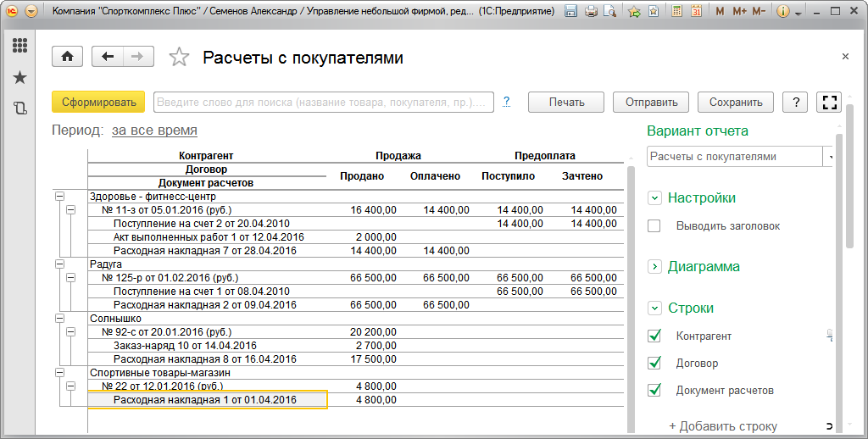
Task: Collapse the 'Радуга' group in report
Action: [59, 264]
